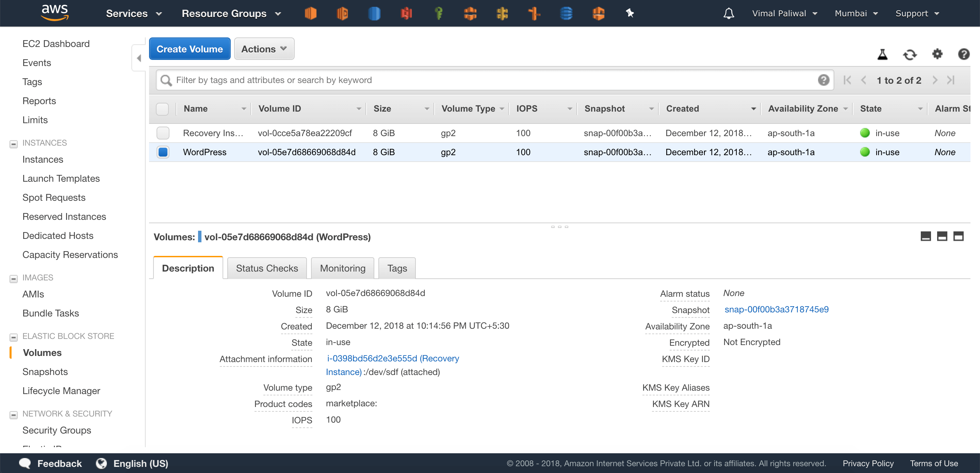Open the Privacy Policy link
The image size is (980, 473).
tap(868, 463)
